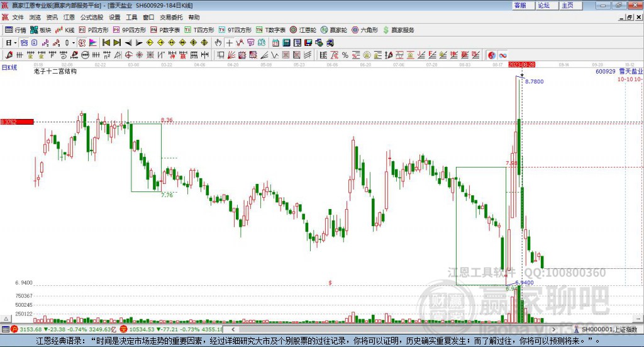Toggle the pressed red 权 icon
This screenshot has height=347, width=644.
[x=82, y=43]
